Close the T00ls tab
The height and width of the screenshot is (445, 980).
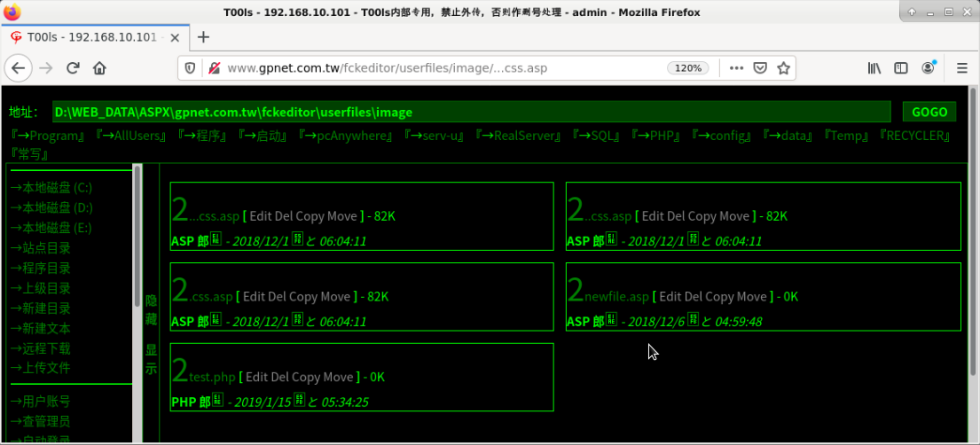pyautogui.click(x=175, y=37)
